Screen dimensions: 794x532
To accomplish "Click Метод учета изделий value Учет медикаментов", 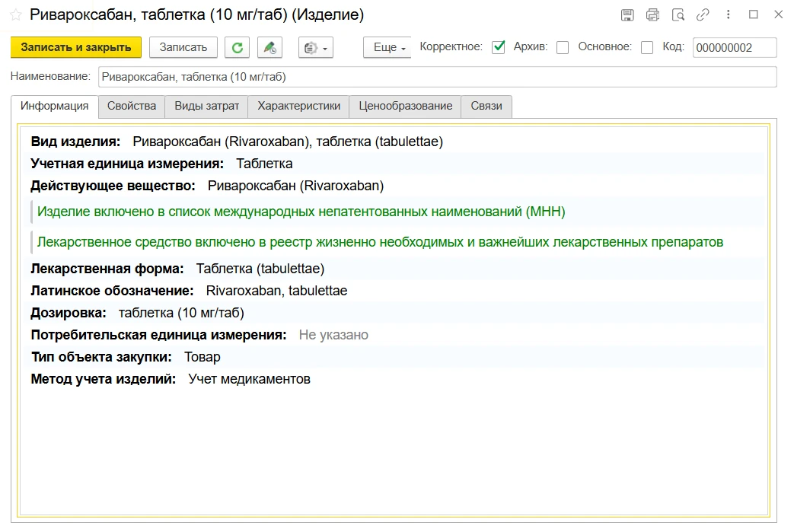I will [x=249, y=379].
